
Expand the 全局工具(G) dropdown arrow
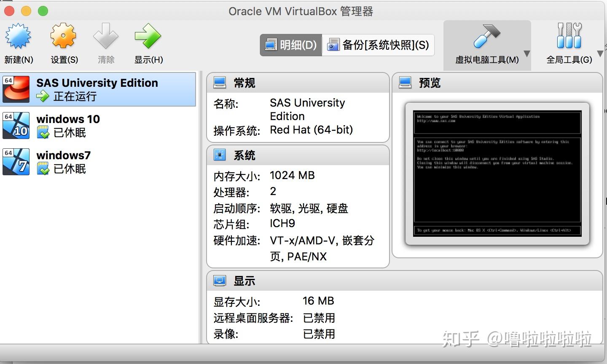click(600, 54)
